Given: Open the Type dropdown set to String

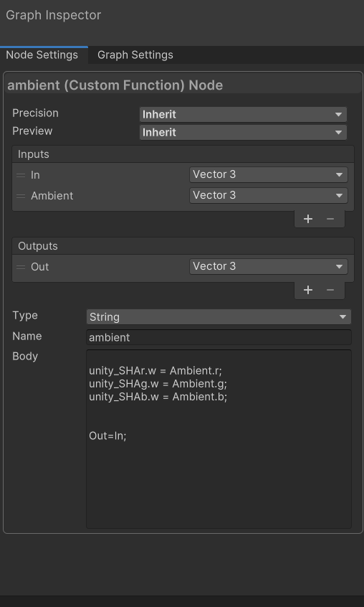Looking at the screenshot, I should pyautogui.click(x=219, y=316).
